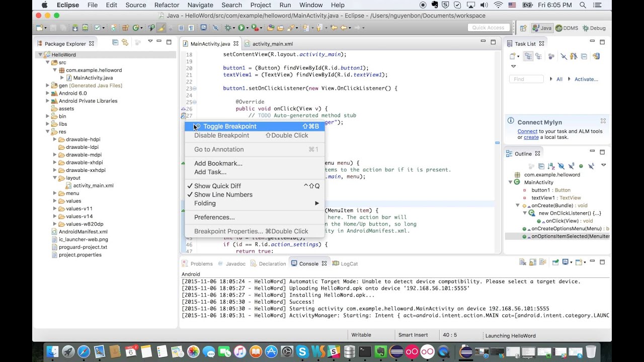Collapse All in Outline view
The width and height of the screenshot is (644, 362).
pyautogui.click(x=541, y=166)
